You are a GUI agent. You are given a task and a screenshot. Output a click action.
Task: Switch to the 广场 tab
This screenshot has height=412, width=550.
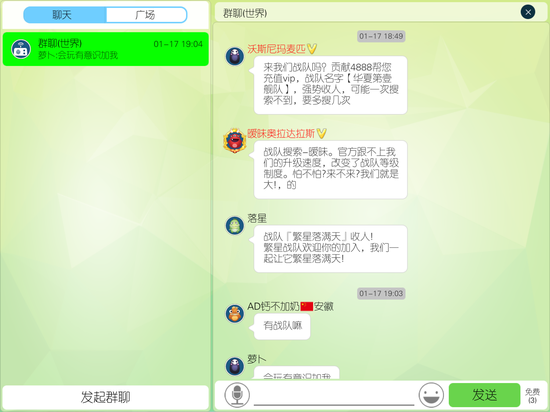146,15
